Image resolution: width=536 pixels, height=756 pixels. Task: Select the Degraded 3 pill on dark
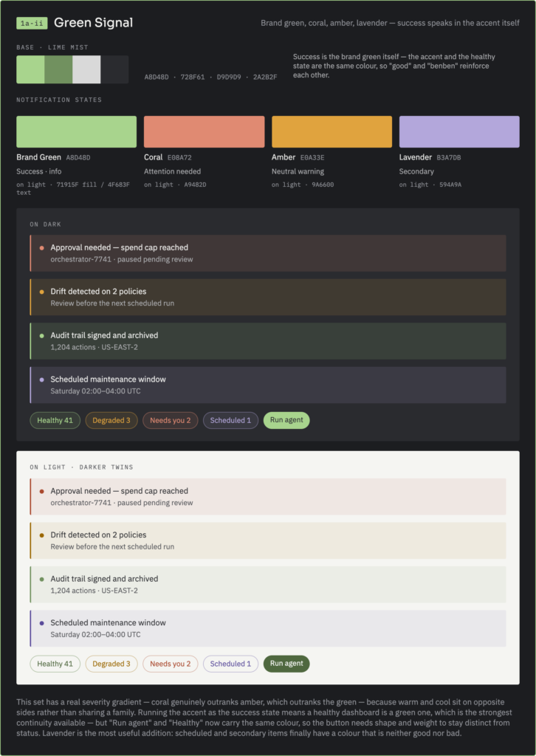pos(111,420)
